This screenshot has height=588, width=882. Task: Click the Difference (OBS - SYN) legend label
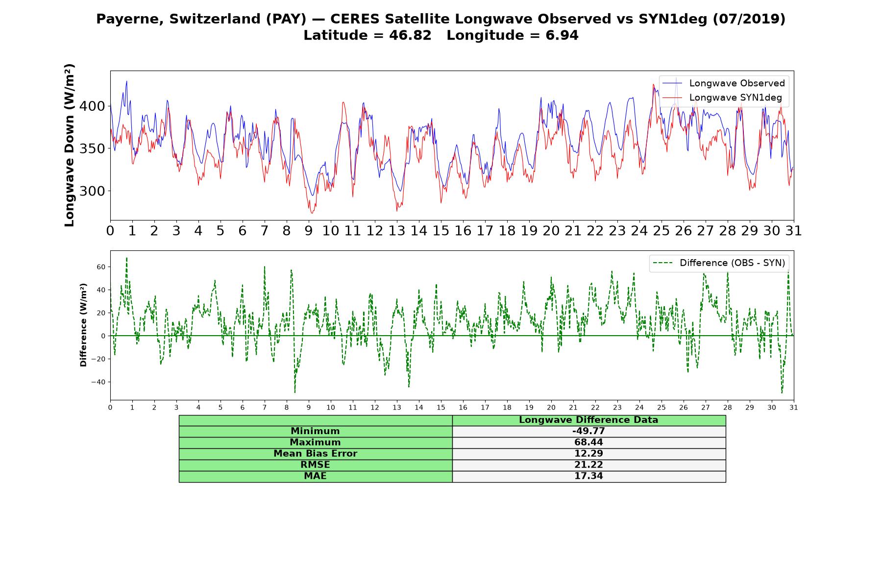pyautogui.click(x=732, y=263)
